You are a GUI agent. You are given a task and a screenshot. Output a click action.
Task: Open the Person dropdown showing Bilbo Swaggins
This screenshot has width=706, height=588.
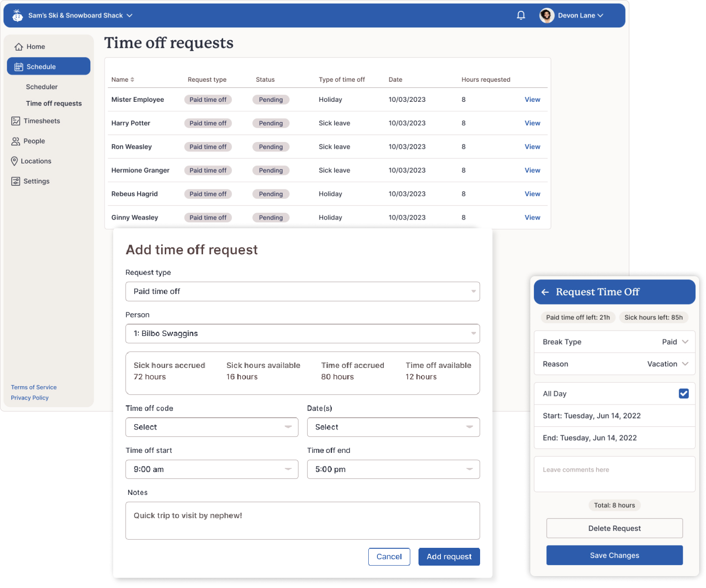[x=303, y=334]
